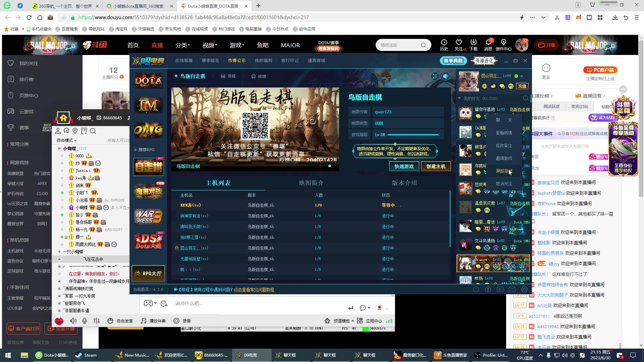Choose 取消关注 in the friend context menu
The image size is (644, 362).
[504, 184]
